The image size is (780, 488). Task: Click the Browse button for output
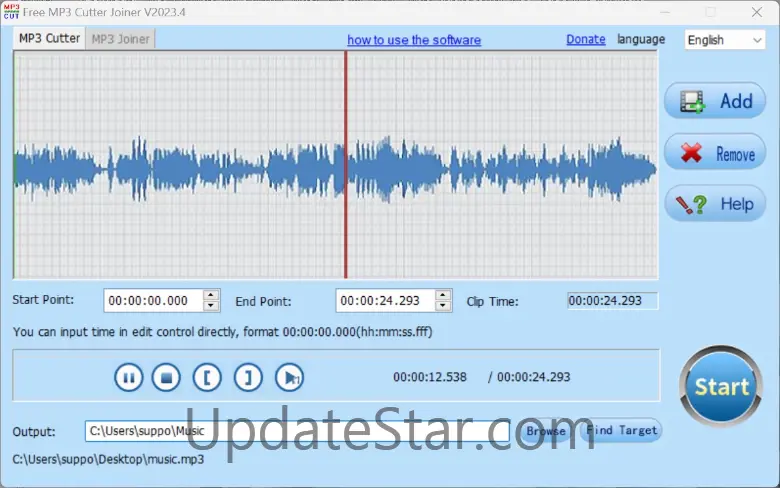click(x=546, y=431)
